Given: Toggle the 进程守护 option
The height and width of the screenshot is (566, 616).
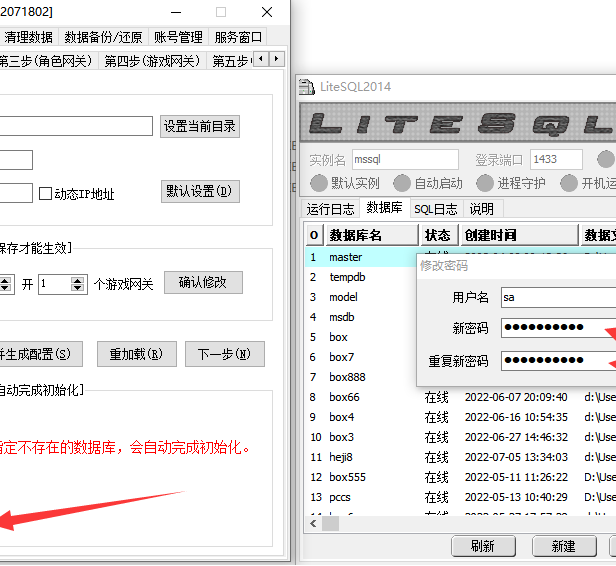Looking at the screenshot, I should [485, 183].
